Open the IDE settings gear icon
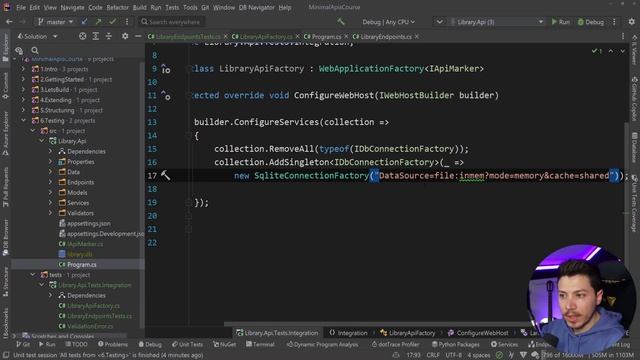 click(631, 22)
